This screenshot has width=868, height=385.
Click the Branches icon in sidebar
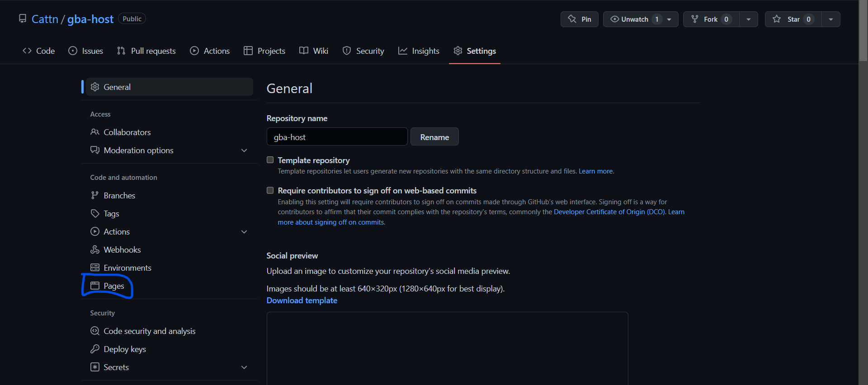click(95, 195)
